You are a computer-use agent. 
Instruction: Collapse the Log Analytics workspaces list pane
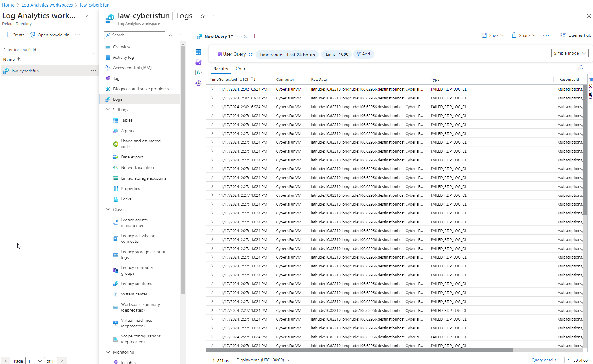point(87,16)
